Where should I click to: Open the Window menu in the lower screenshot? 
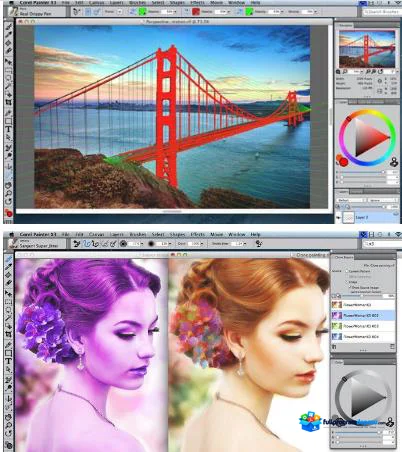pos(236,235)
